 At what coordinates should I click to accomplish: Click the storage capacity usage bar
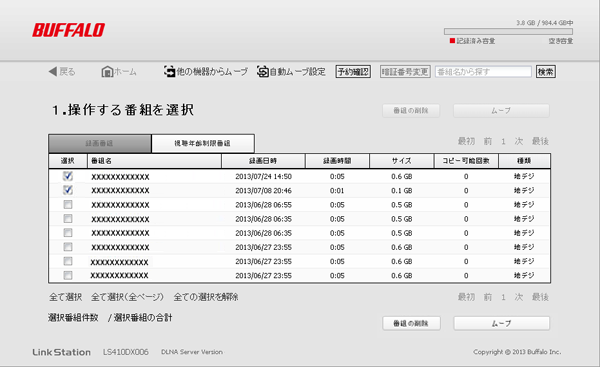[x=508, y=31]
